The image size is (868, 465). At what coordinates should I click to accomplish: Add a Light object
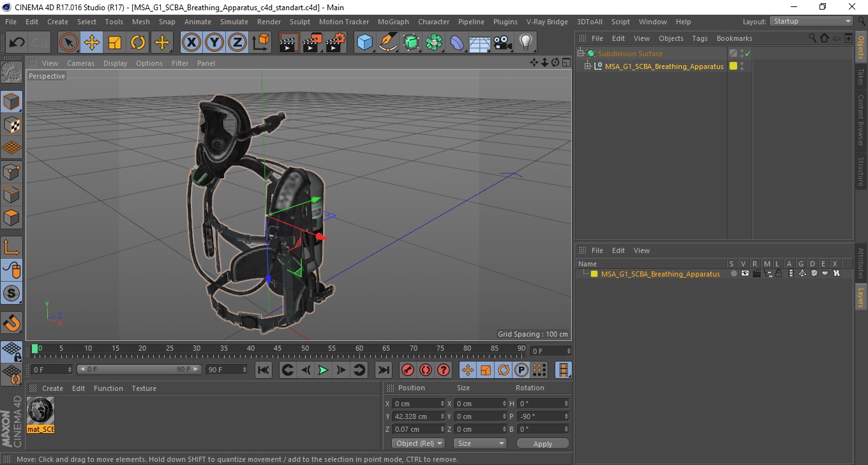point(525,43)
